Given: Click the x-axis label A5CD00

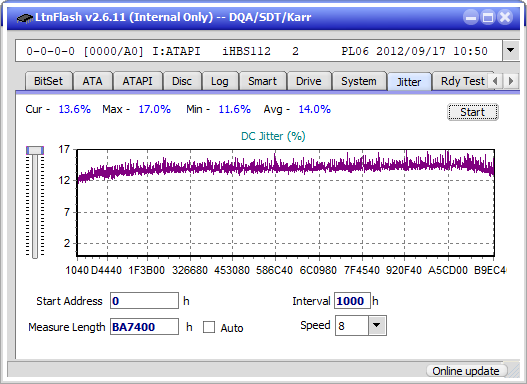Looking at the screenshot, I should 448,270.
